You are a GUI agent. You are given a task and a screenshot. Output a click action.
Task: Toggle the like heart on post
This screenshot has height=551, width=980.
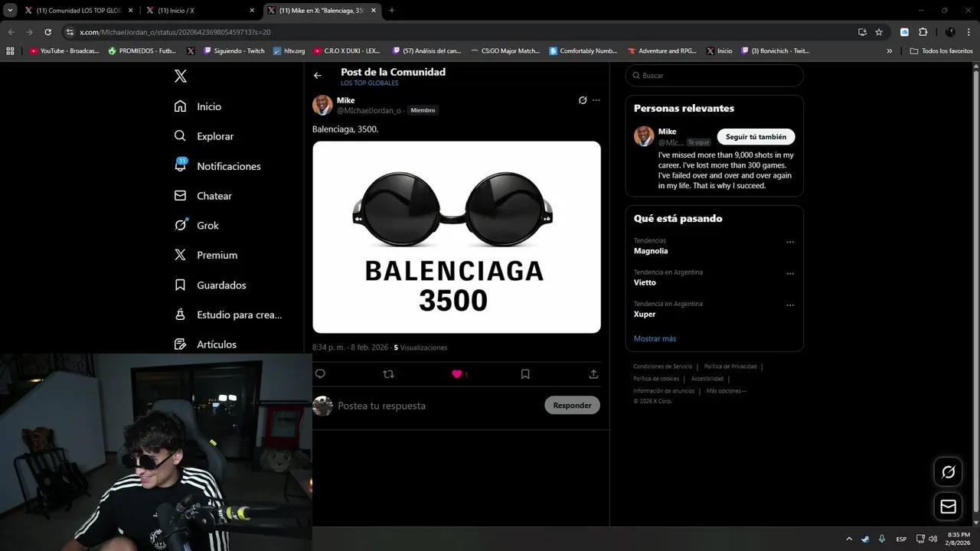coord(457,374)
